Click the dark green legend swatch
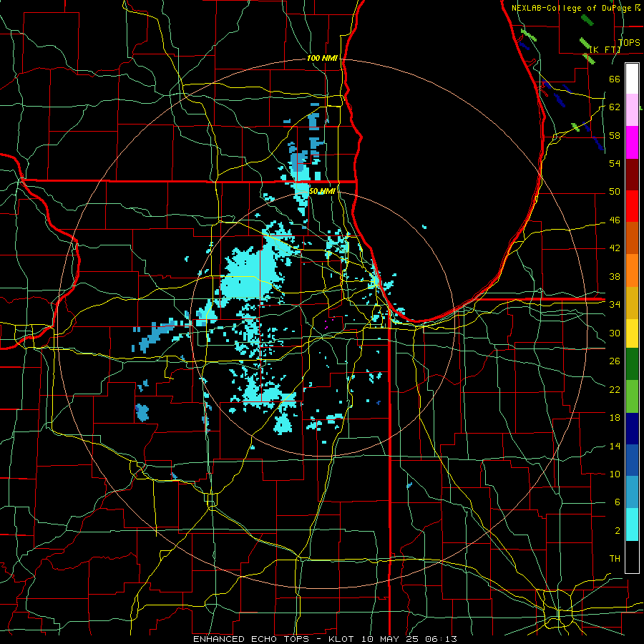Image resolution: width=644 pixels, height=644 pixels. click(632, 364)
